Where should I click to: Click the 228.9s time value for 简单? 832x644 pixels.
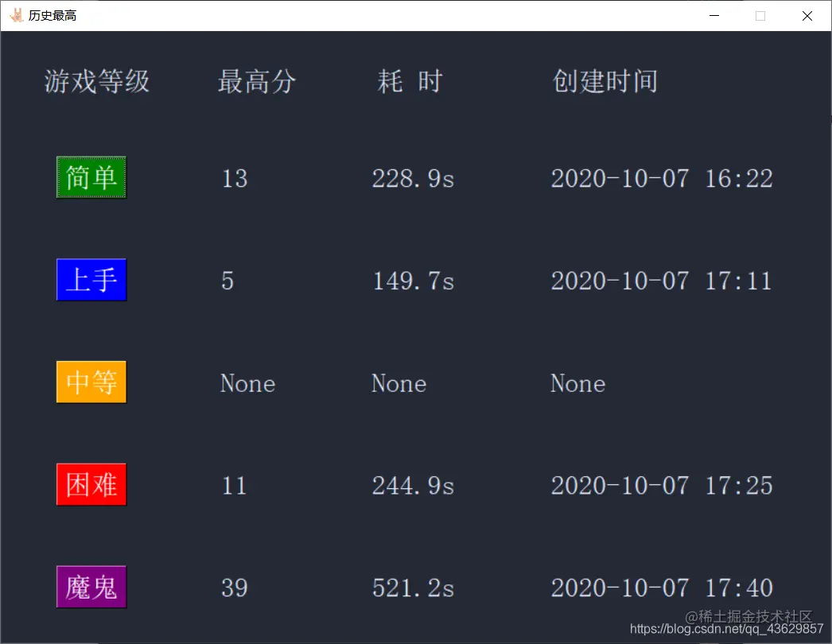[413, 178]
